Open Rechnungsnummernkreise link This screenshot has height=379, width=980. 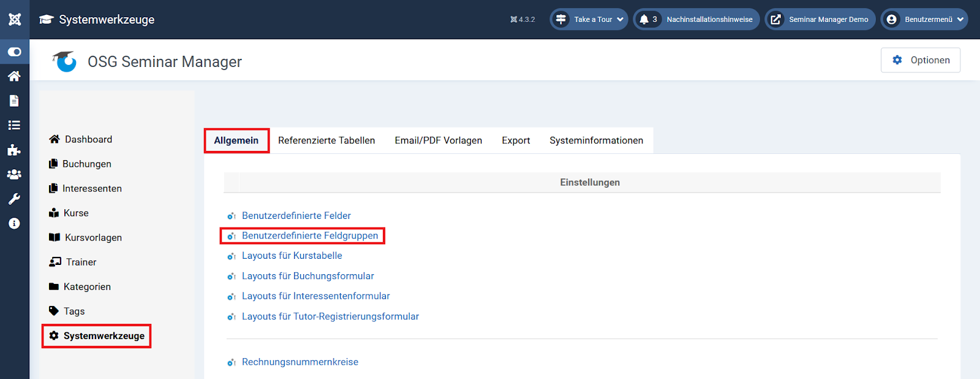[300, 362]
